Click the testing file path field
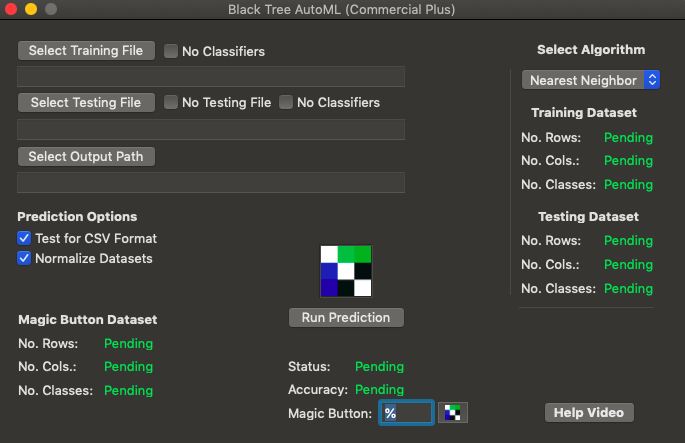The width and height of the screenshot is (685, 443). (211, 129)
